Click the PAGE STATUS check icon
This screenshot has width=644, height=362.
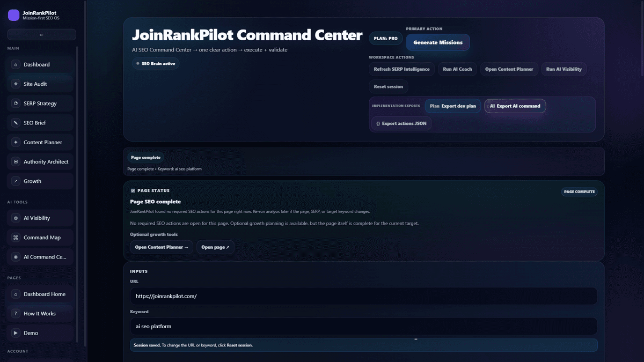click(133, 190)
